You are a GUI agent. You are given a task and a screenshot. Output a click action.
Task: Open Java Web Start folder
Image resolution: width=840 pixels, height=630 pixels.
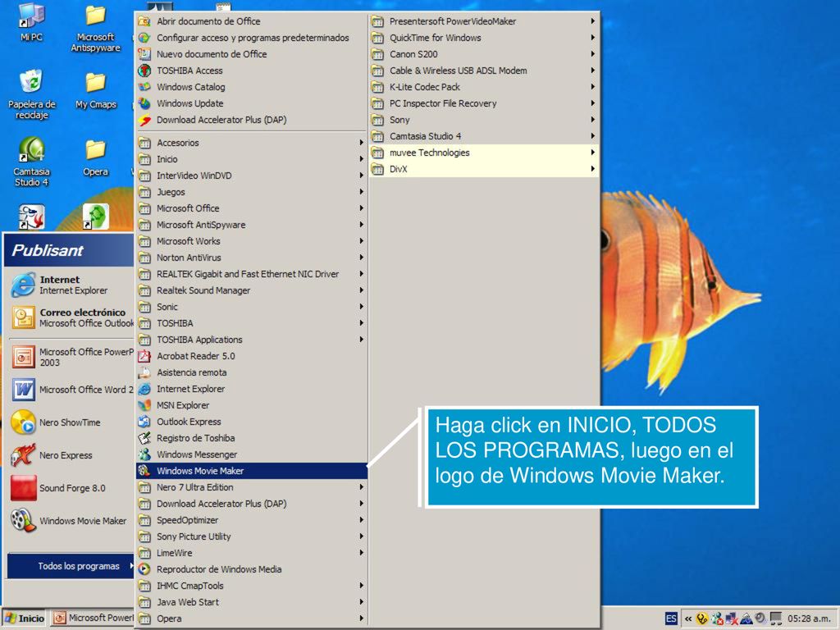click(251, 602)
